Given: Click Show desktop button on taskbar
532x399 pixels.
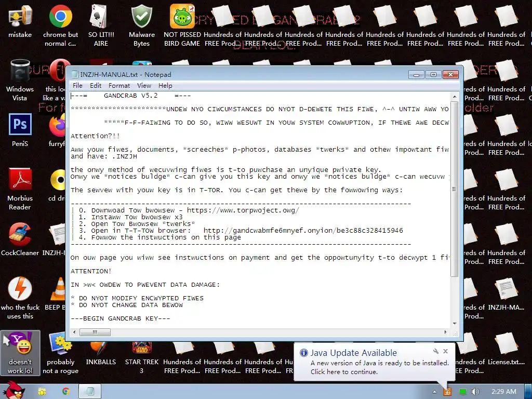Looking at the screenshot, I should [528, 392].
